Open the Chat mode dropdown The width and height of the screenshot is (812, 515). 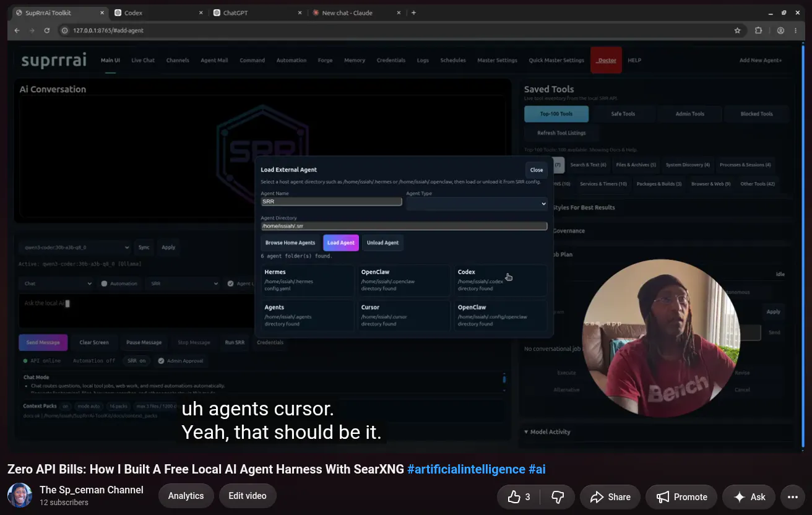56,283
